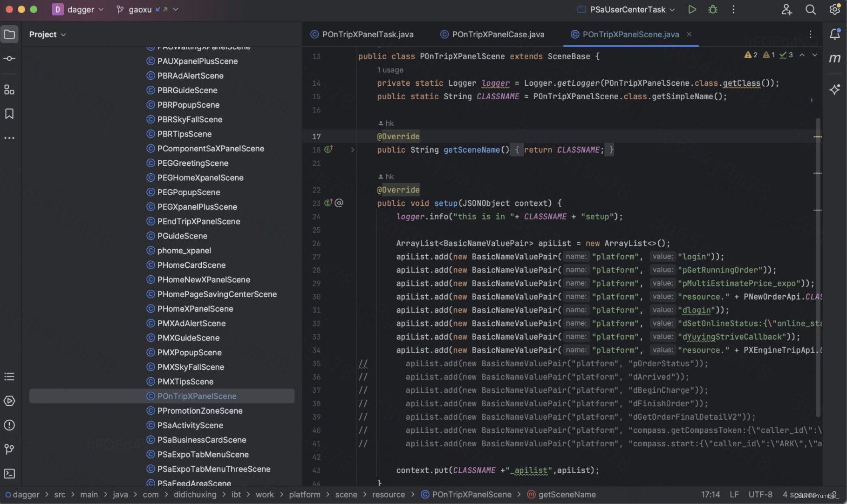Go to next highlighted error down arrow
Screen dimensions: 847x504
pos(814,55)
